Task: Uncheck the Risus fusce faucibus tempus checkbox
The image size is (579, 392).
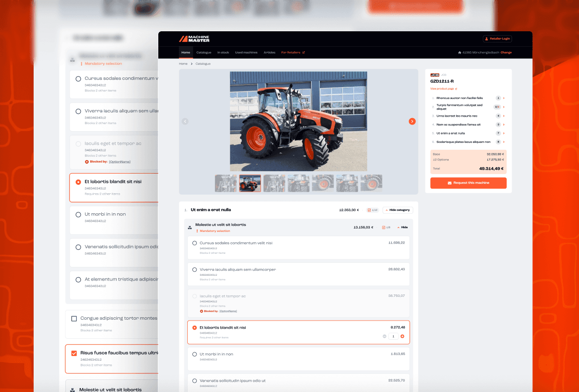Action: [74, 352]
